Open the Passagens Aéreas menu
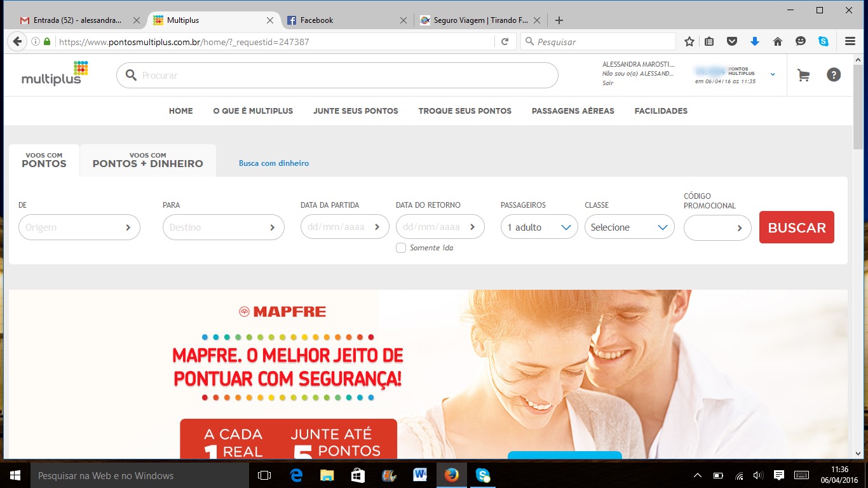 click(573, 111)
